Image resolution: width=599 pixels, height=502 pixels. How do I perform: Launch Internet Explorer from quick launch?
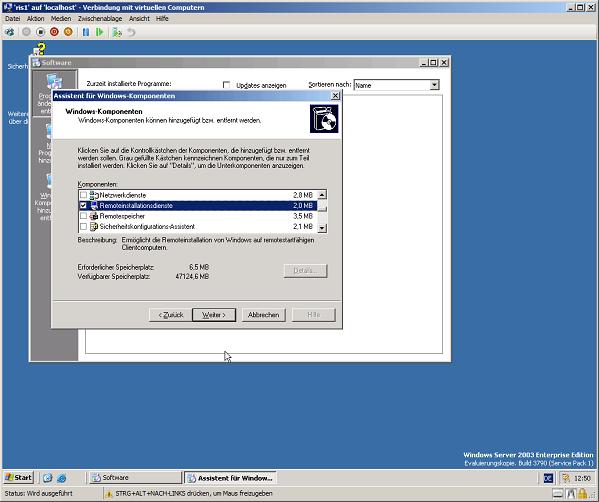pyautogui.click(x=62, y=478)
